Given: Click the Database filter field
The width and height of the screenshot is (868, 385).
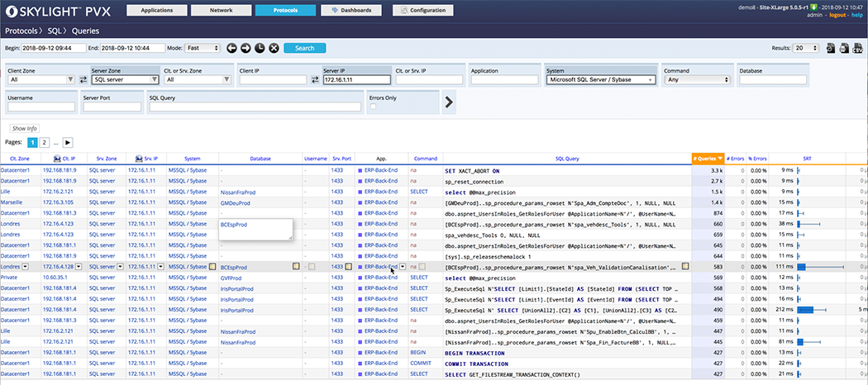Looking at the screenshot, I should tap(773, 79).
